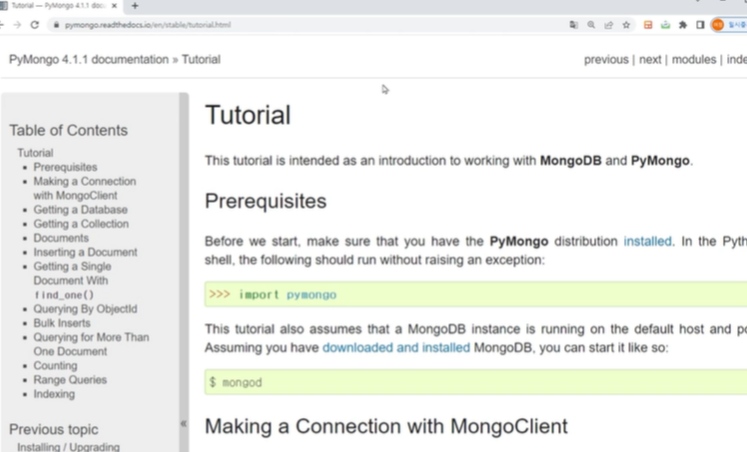Go to the next topic link
The width and height of the screenshot is (747, 452).
(650, 60)
